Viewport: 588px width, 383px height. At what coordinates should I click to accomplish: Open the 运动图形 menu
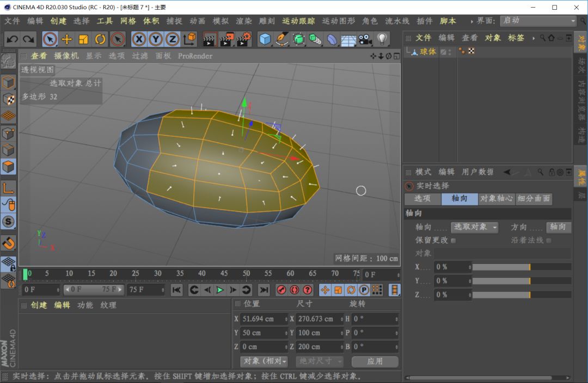[338, 21]
